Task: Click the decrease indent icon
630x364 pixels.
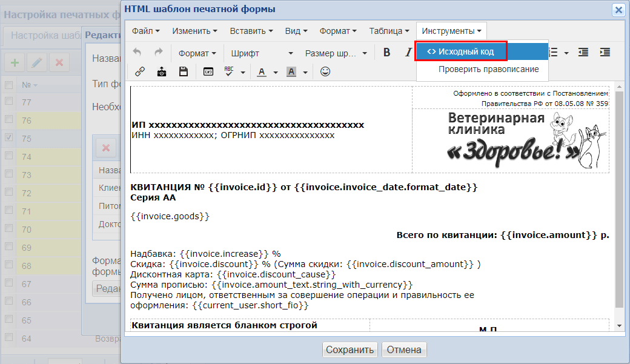Action: pos(583,53)
